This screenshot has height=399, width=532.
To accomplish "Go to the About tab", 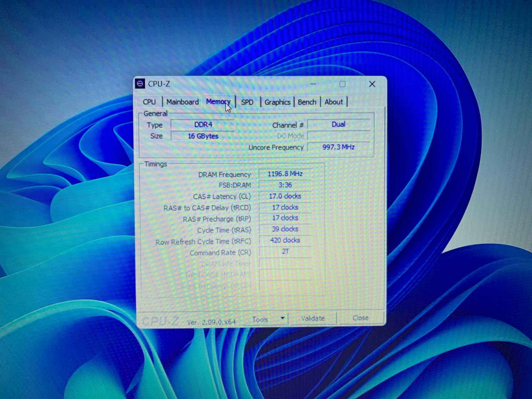I will 334,102.
